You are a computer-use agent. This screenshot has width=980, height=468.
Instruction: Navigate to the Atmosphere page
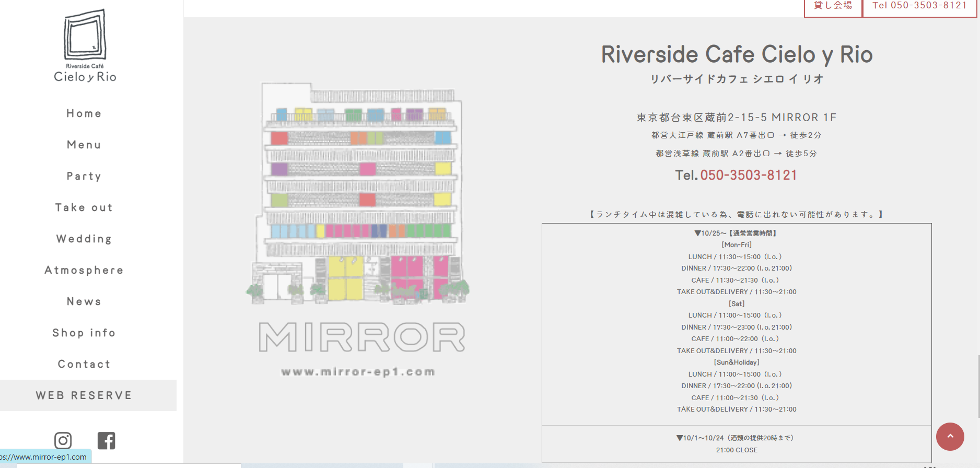tap(84, 270)
